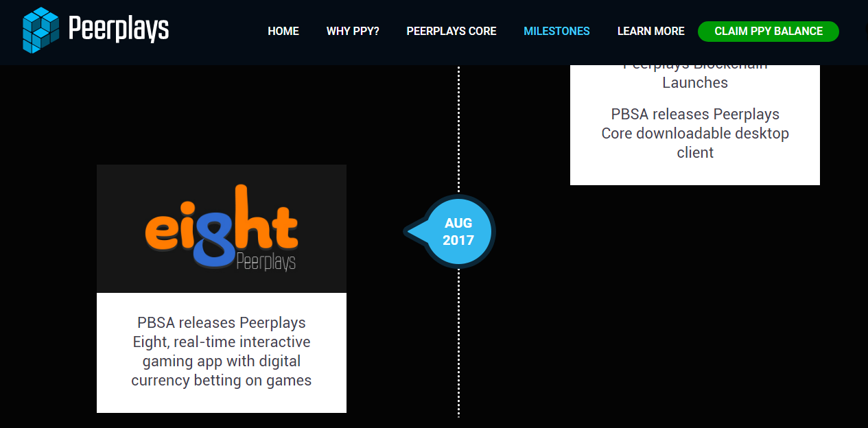The width and height of the screenshot is (868, 428).
Task: Click the 'PBSA releases Peerplays Eight' description text
Action: point(222,351)
